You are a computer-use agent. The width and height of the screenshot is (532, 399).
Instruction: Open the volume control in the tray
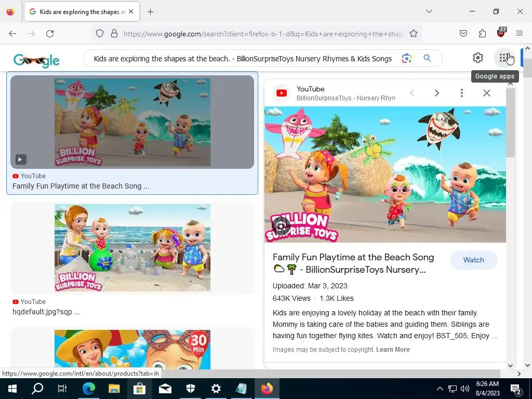coord(465,389)
